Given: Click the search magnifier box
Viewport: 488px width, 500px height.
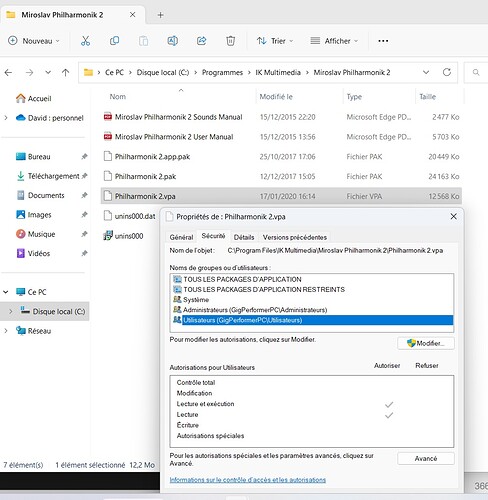Looking at the screenshot, I should point(476,72).
